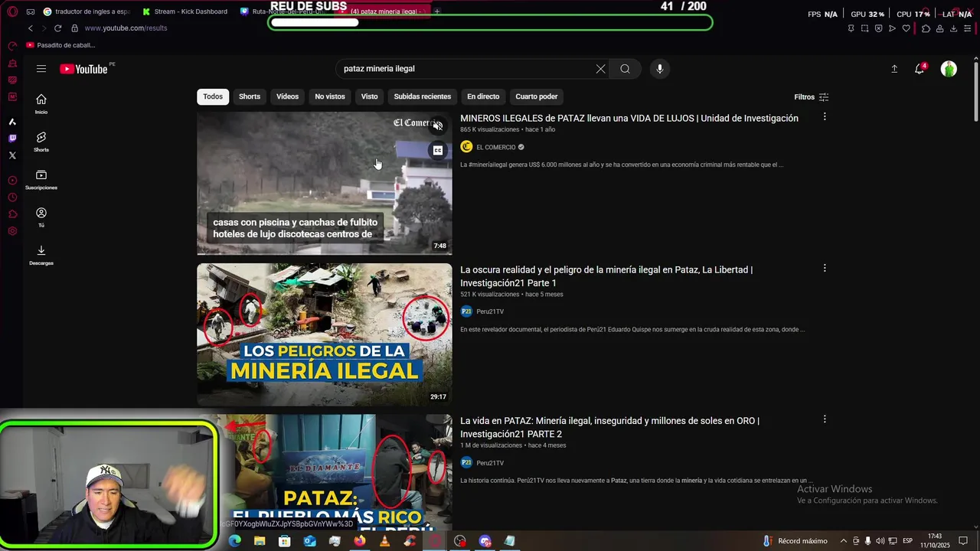The height and width of the screenshot is (551, 980).
Task: Open Suscripciones in the sidebar
Action: (41, 180)
